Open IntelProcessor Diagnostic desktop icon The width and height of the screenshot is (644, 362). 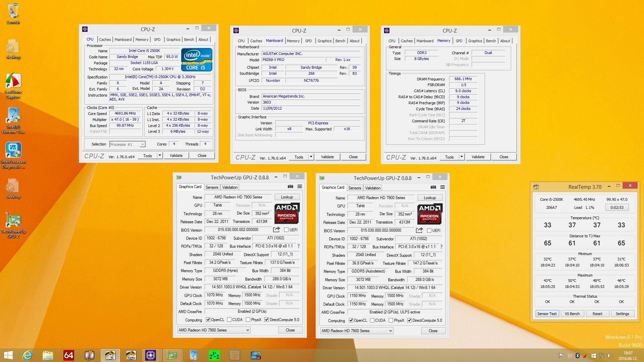[13, 156]
